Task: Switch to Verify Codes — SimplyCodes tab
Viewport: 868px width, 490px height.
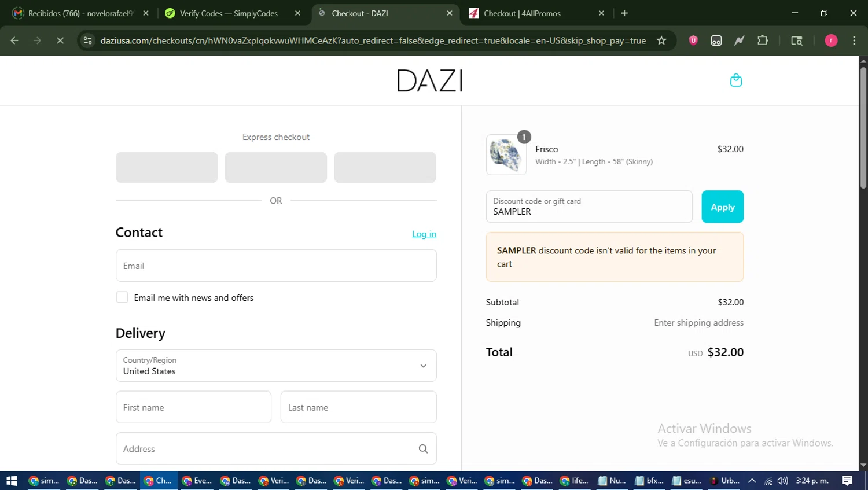Action: point(229,13)
